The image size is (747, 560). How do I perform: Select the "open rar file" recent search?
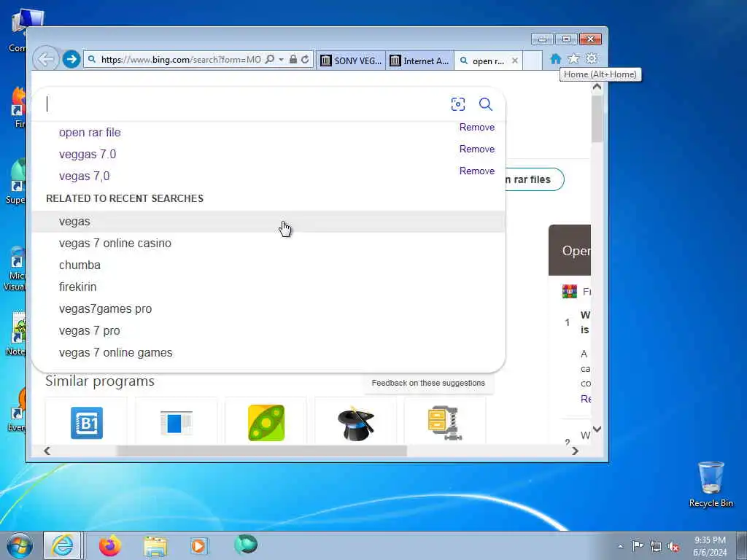click(90, 133)
